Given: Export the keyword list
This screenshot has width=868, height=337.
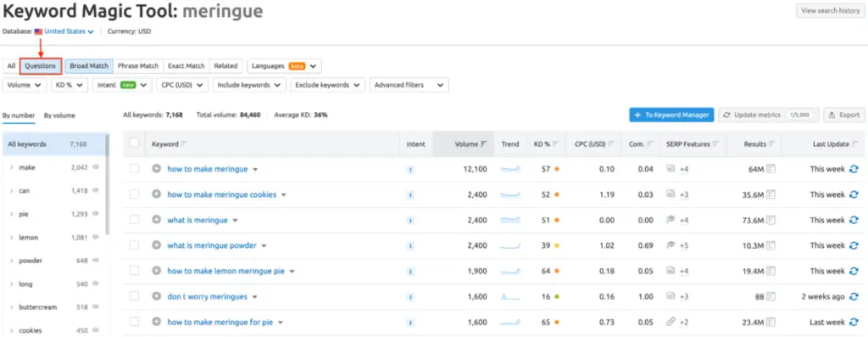Looking at the screenshot, I should point(843,115).
